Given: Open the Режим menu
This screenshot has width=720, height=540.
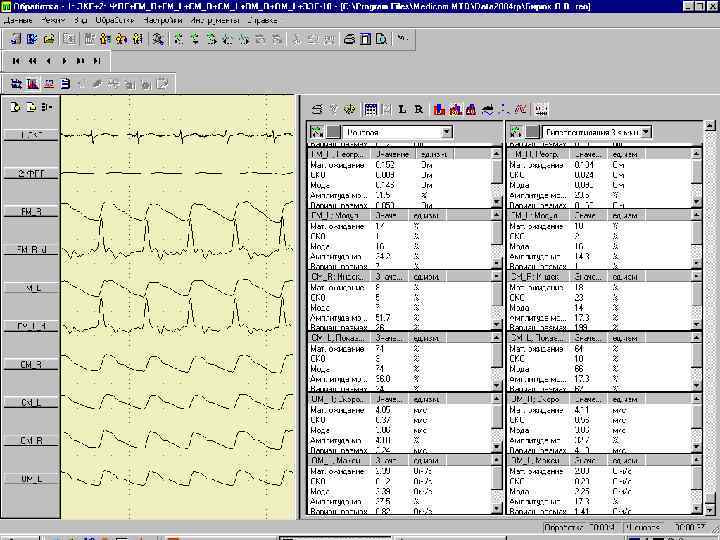Looking at the screenshot, I should (52, 20).
